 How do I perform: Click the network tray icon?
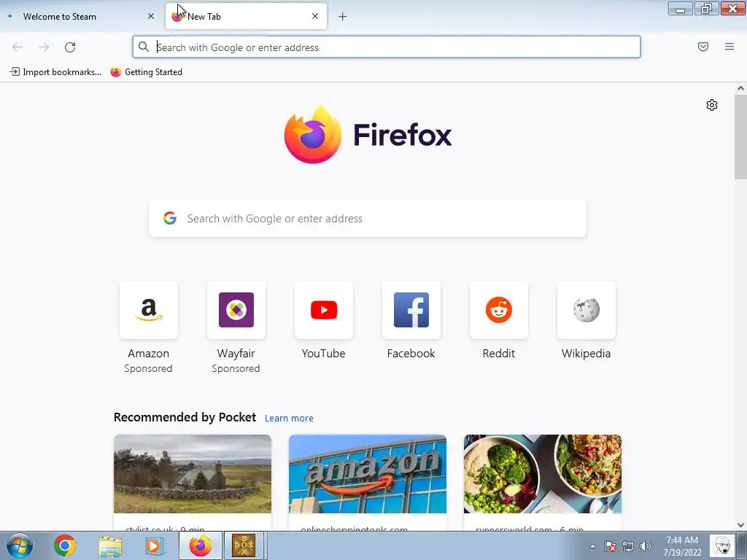(628, 546)
